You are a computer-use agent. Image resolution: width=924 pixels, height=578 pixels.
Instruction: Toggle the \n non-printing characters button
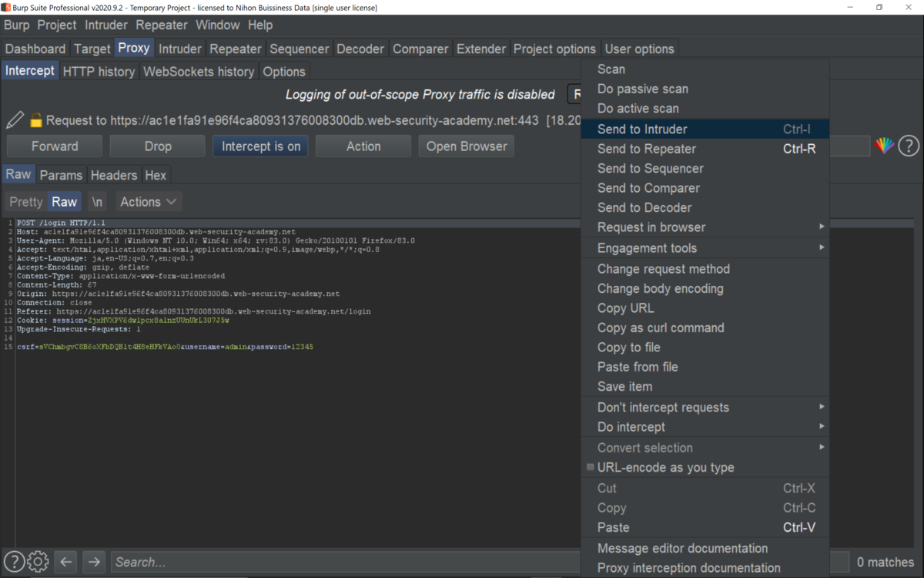97,202
